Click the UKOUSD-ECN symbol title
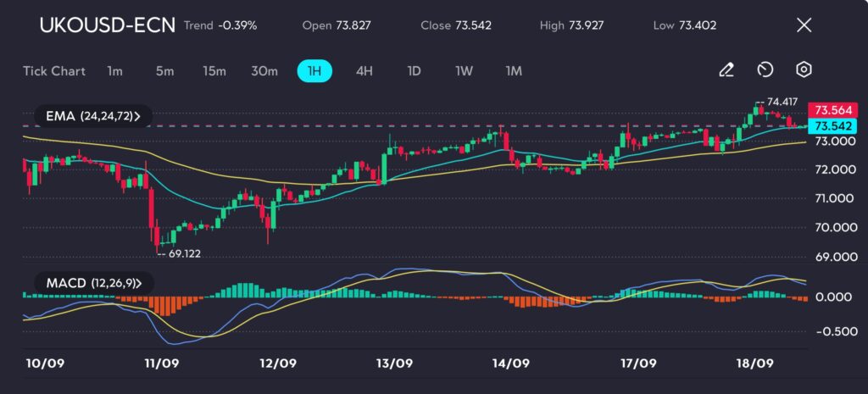The width and height of the screenshot is (868, 394). tap(108, 25)
